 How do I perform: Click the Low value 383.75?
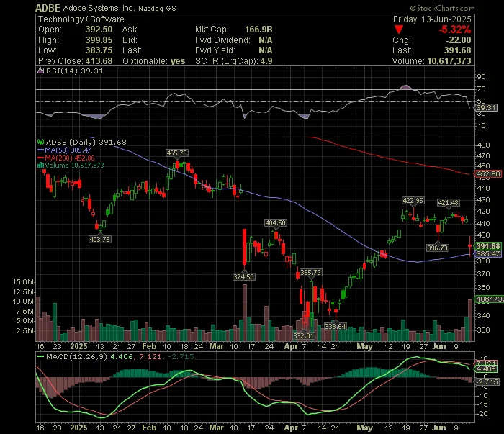pyautogui.click(x=99, y=50)
